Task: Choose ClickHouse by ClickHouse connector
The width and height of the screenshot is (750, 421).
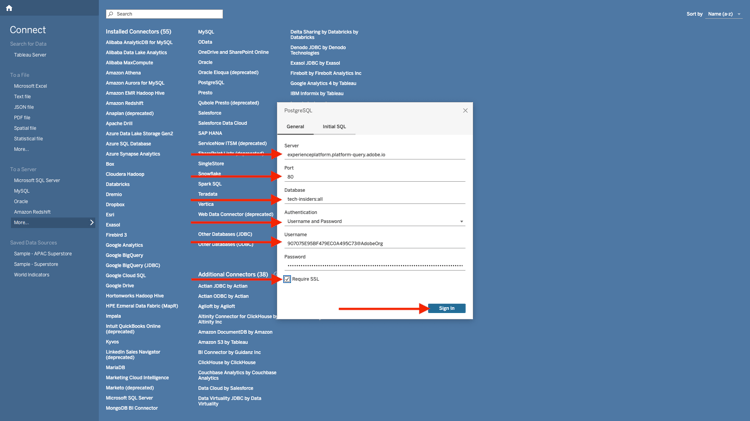Action: tap(227, 363)
